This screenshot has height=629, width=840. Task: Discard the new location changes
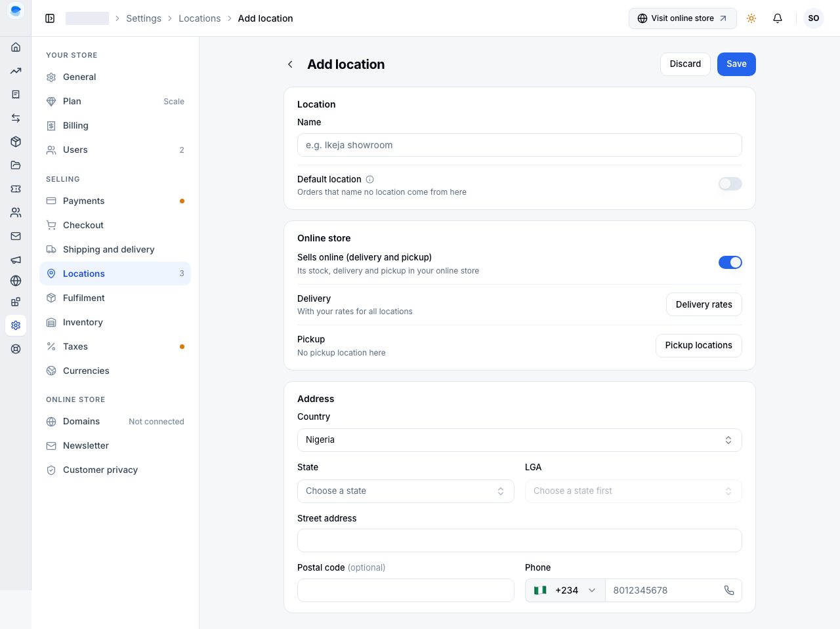coord(685,64)
